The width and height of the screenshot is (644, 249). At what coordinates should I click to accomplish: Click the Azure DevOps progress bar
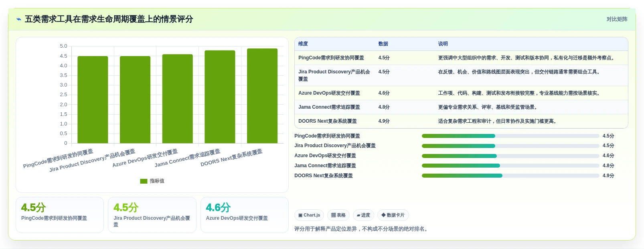pos(510,156)
